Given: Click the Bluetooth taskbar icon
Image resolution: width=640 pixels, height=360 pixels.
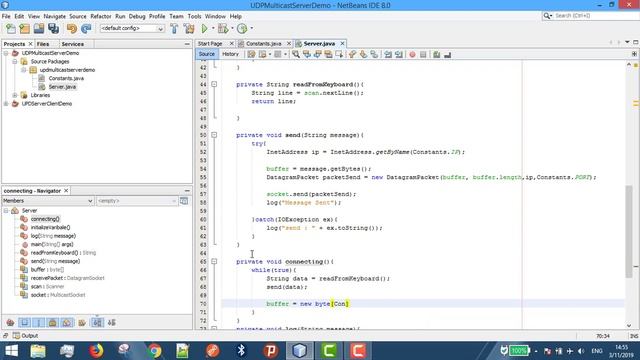Looking at the screenshot, I should click(x=241, y=351).
